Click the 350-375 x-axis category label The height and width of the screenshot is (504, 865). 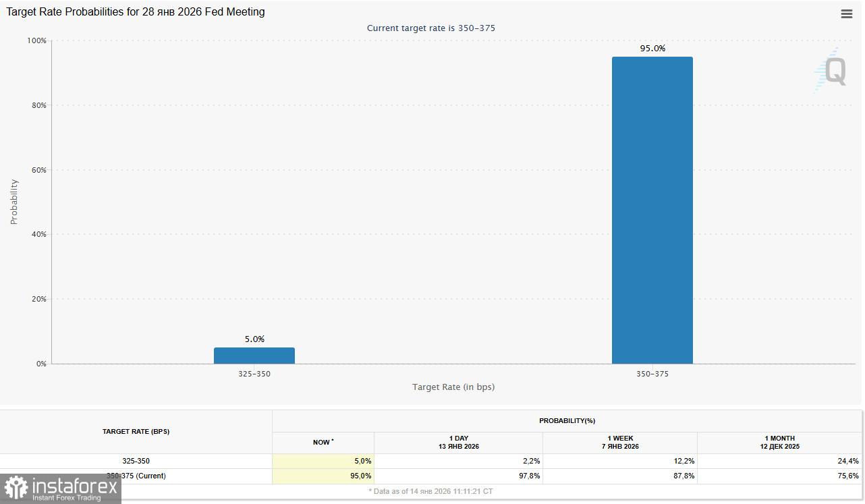point(652,374)
